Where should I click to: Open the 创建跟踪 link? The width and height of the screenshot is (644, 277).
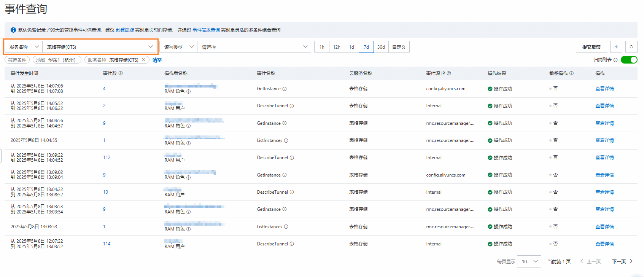(x=125, y=30)
